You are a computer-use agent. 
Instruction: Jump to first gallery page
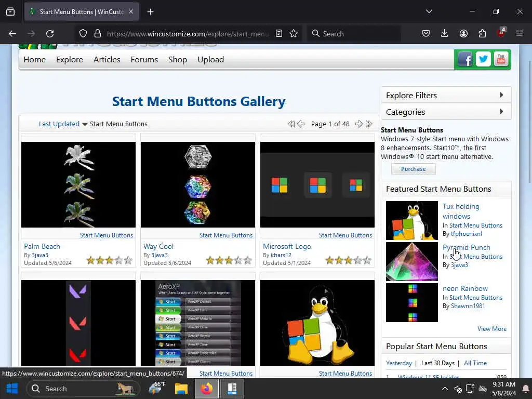pos(291,124)
